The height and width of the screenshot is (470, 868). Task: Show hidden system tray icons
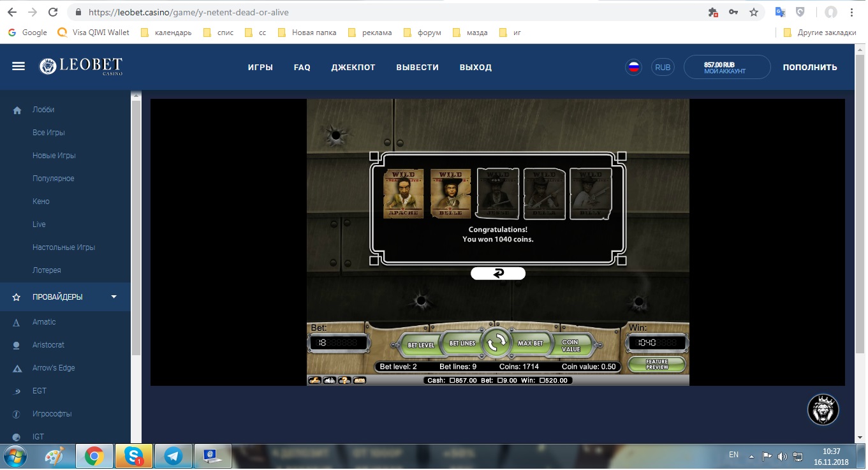tap(753, 456)
